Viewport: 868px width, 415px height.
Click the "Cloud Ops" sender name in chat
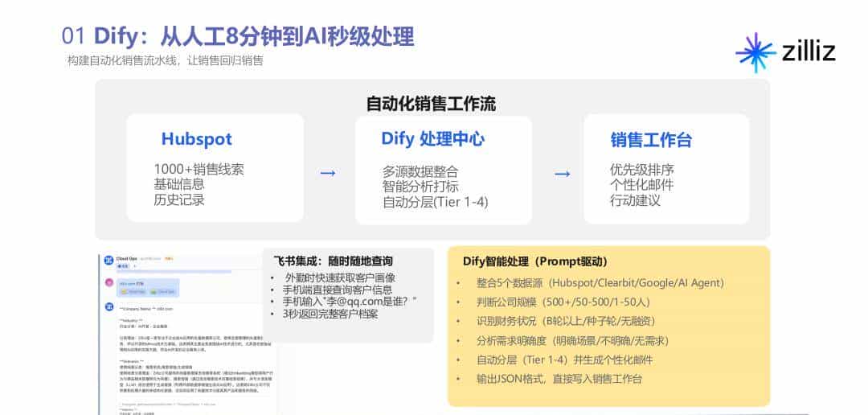pyautogui.click(x=126, y=258)
